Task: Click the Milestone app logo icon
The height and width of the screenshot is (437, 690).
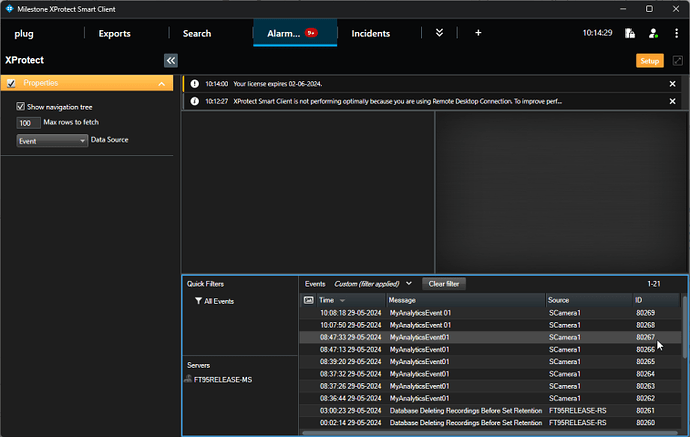Action: tap(9, 9)
